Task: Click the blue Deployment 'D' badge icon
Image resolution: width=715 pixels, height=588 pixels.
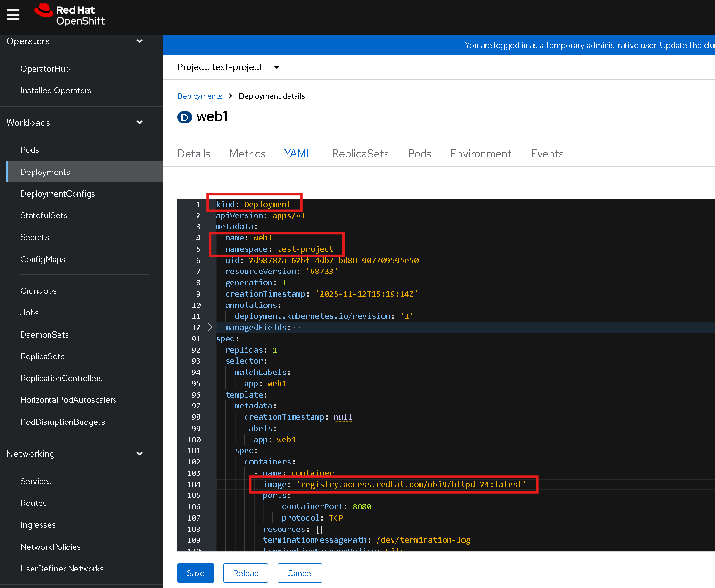Action: pyautogui.click(x=184, y=117)
